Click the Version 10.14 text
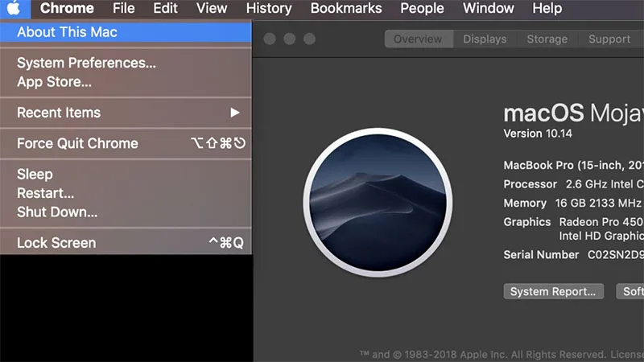The width and height of the screenshot is (644, 362). point(538,134)
